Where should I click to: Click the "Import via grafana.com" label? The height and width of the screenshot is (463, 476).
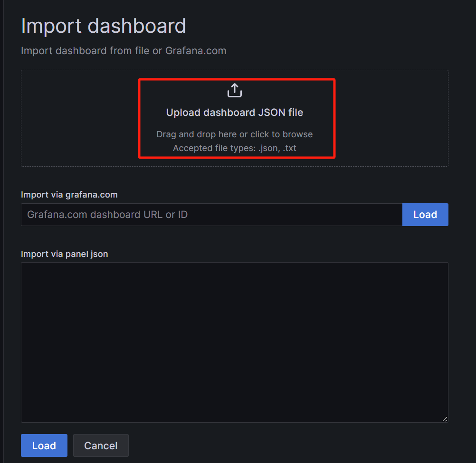(69, 195)
